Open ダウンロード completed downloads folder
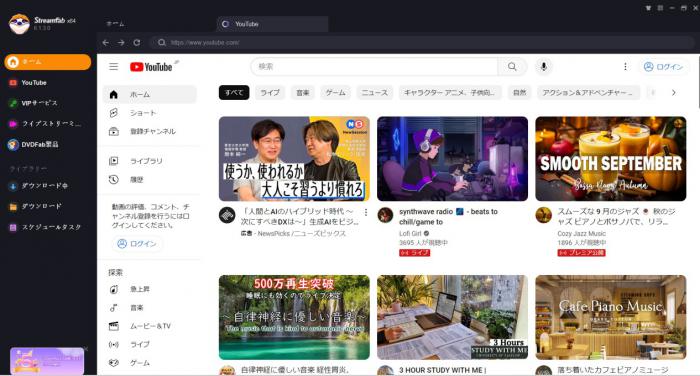The image size is (700, 376). point(48,206)
